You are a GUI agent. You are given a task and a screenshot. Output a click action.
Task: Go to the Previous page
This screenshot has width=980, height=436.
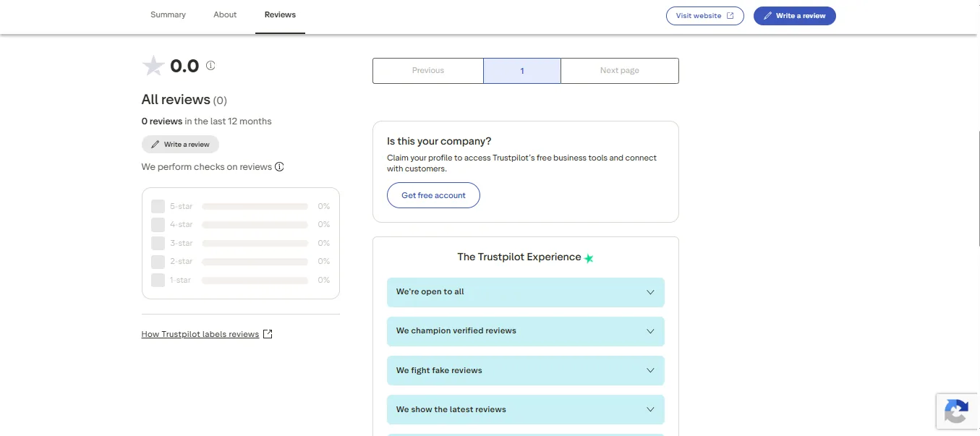coord(428,71)
